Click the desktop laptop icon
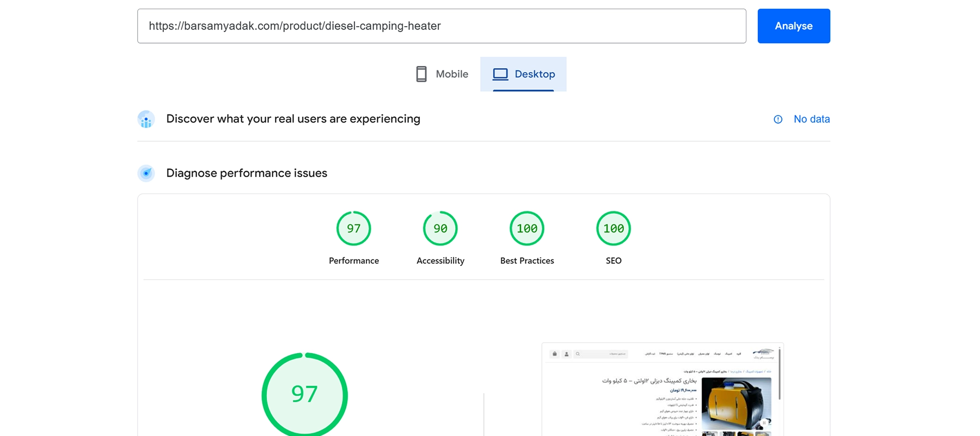The height and width of the screenshot is (436, 980). (500, 74)
